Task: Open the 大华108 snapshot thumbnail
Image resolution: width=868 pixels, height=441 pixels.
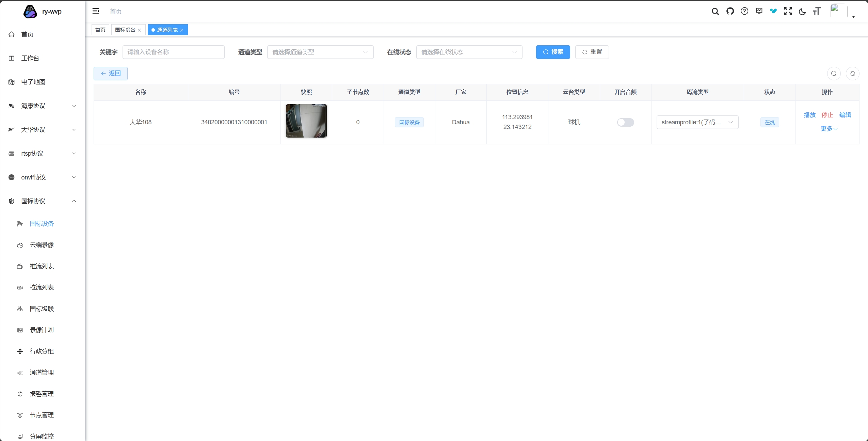Action: pyautogui.click(x=306, y=121)
